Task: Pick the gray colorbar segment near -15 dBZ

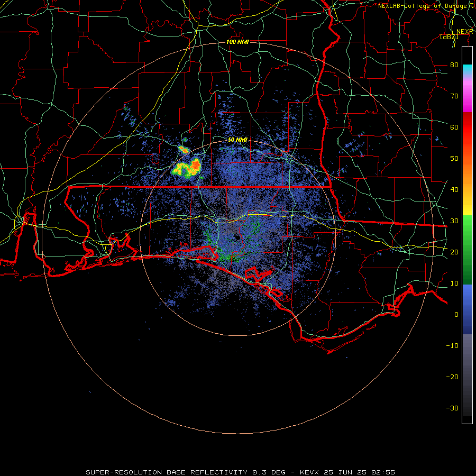Action: tap(467, 361)
